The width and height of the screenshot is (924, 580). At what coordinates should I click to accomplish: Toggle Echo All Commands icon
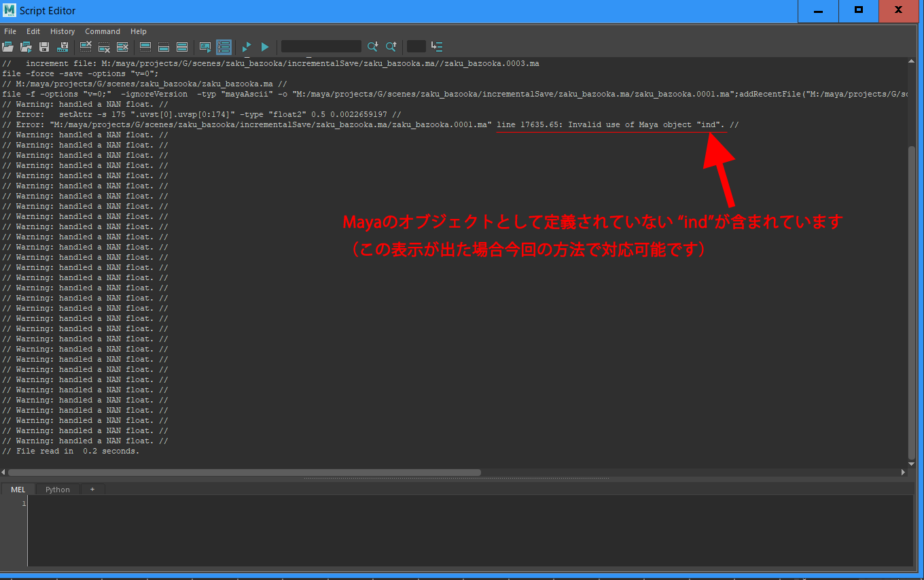205,47
